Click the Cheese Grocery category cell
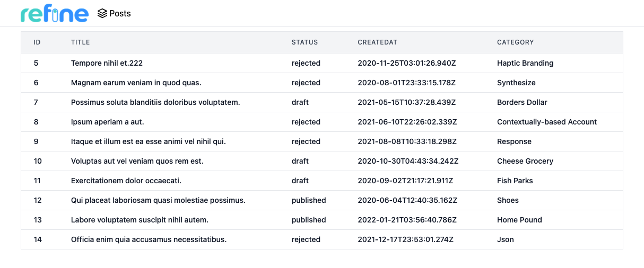 [525, 161]
